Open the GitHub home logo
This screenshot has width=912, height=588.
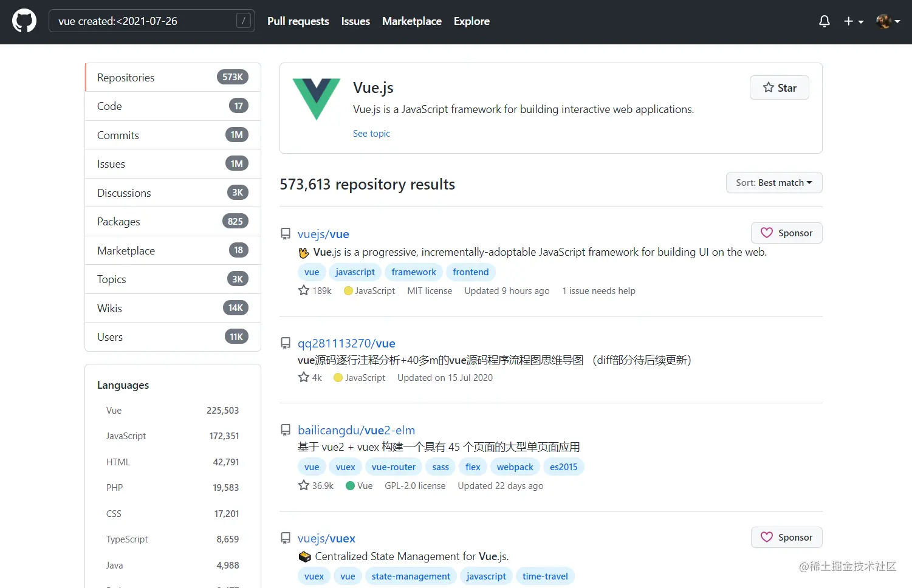pos(24,21)
